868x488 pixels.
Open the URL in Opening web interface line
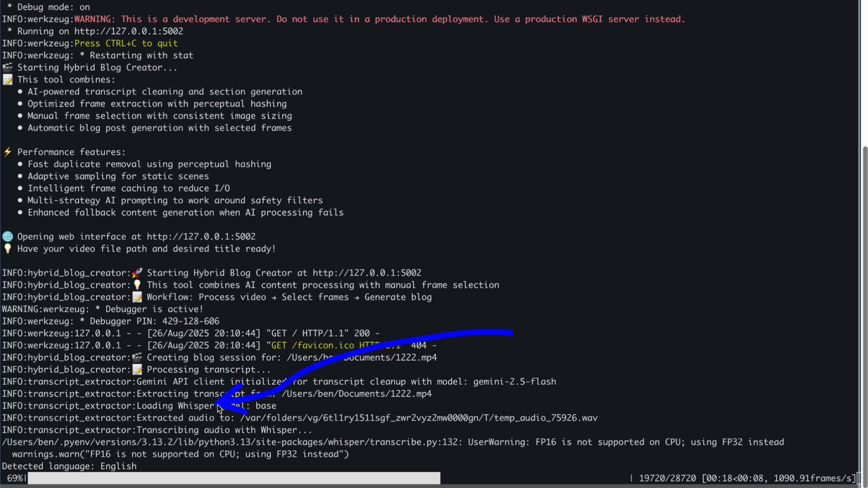point(201,237)
